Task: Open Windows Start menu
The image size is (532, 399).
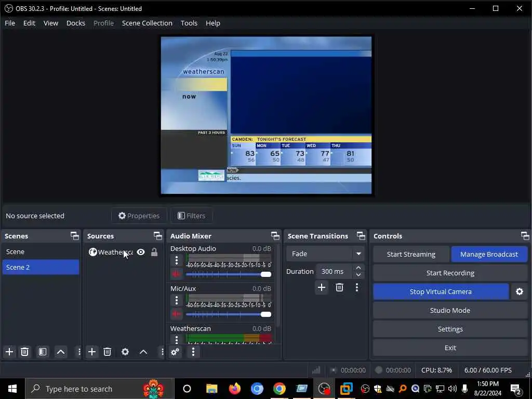Action: point(12,389)
